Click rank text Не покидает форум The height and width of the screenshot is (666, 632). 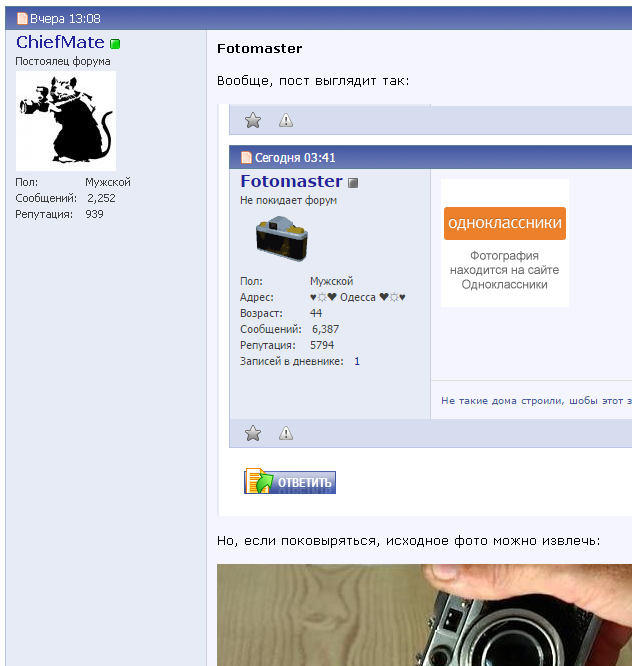point(288,200)
